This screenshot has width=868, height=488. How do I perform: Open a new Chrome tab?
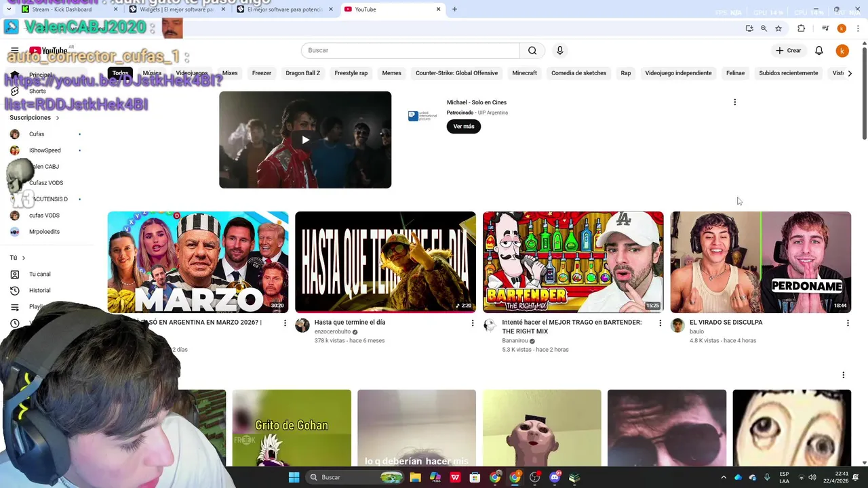pos(454,9)
